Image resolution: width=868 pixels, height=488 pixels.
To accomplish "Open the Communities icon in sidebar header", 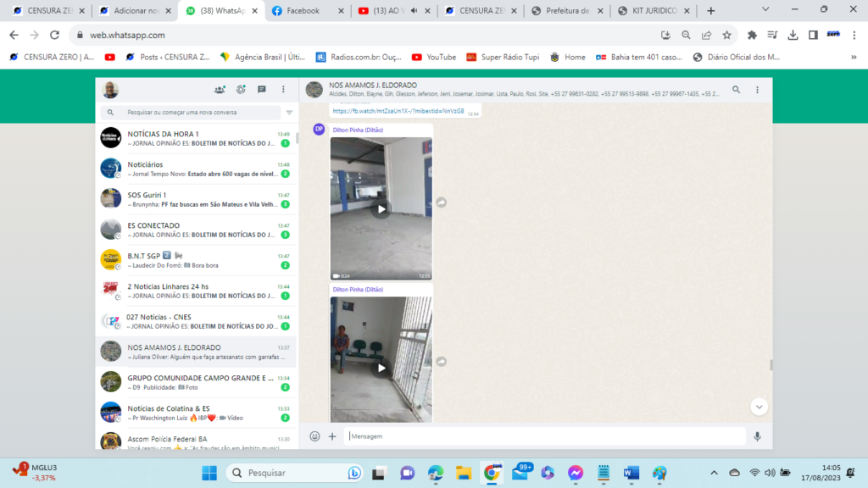I will [x=220, y=90].
